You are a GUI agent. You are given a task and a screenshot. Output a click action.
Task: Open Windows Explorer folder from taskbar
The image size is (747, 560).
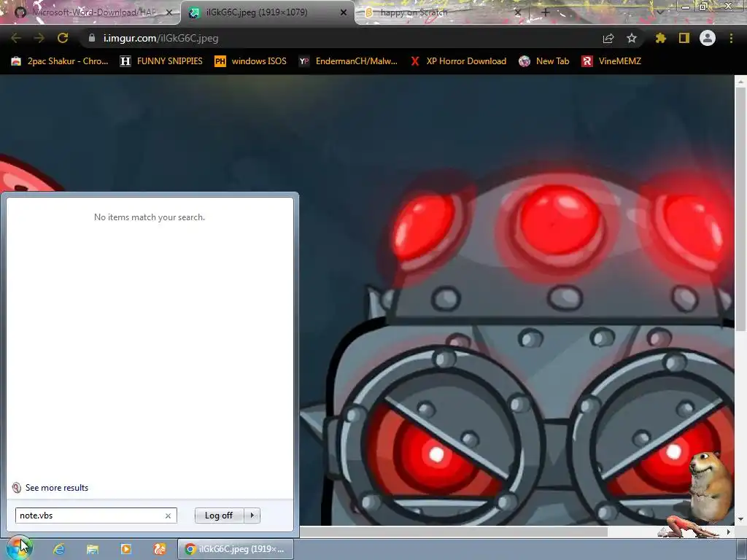93,549
